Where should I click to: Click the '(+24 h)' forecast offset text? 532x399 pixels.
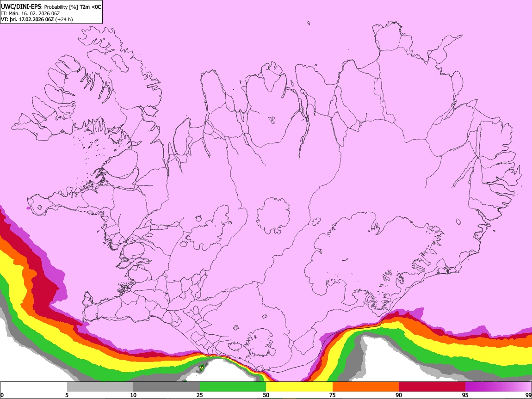[x=64, y=19]
